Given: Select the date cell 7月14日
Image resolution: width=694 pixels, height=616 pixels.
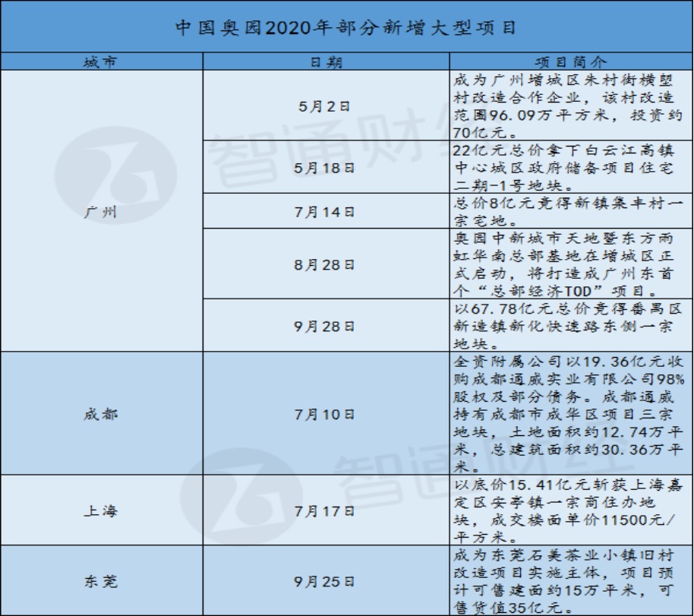Looking at the screenshot, I should [x=326, y=211].
